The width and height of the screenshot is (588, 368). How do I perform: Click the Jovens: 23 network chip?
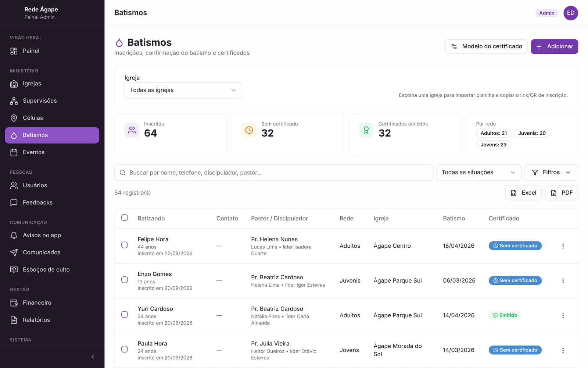(494, 145)
